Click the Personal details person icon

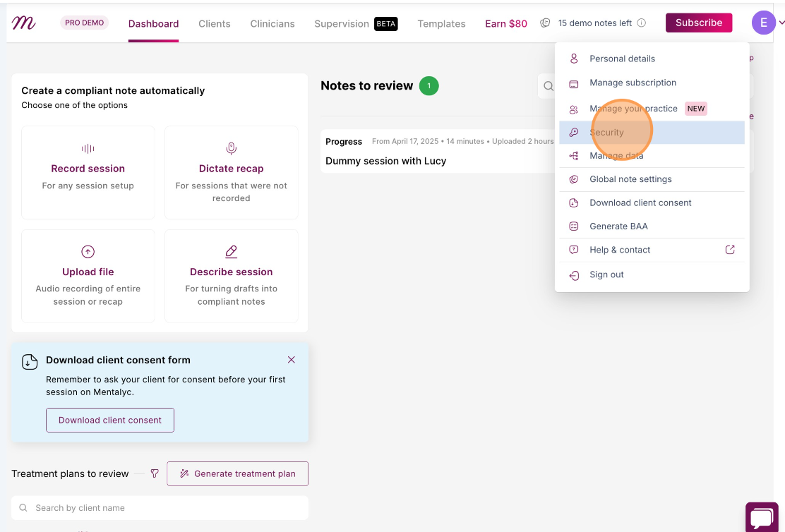click(x=574, y=59)
